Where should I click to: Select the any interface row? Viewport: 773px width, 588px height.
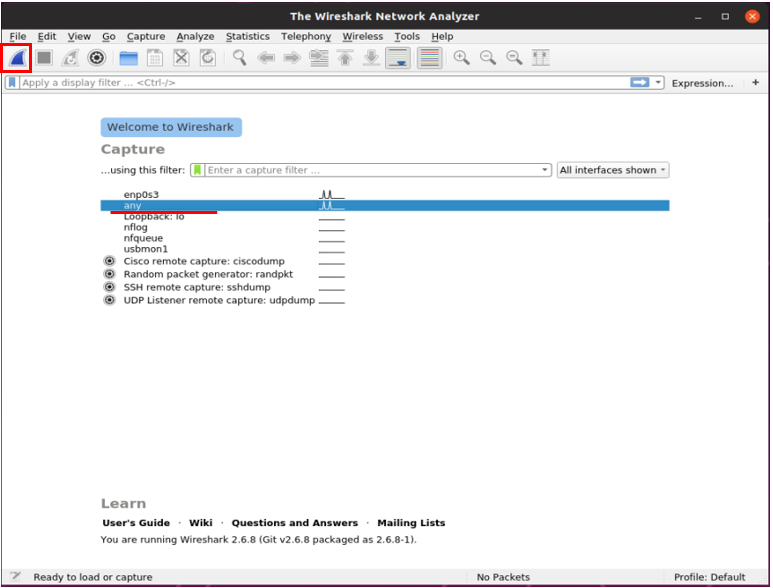[x=385, y=206]
